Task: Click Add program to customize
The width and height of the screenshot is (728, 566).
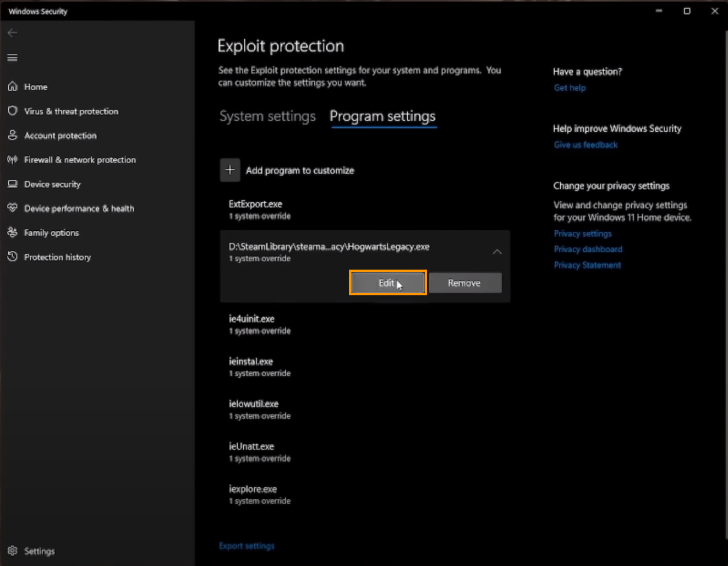Action: pyautogui.click(x=300, y=170)
